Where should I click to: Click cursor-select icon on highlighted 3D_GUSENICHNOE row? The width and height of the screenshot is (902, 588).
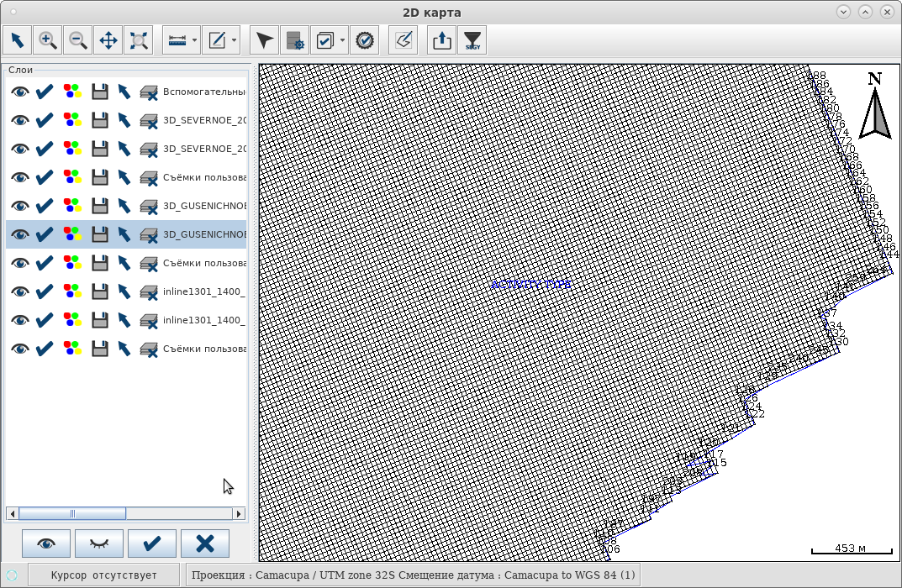pyautogui.click(x=124, y=234)
